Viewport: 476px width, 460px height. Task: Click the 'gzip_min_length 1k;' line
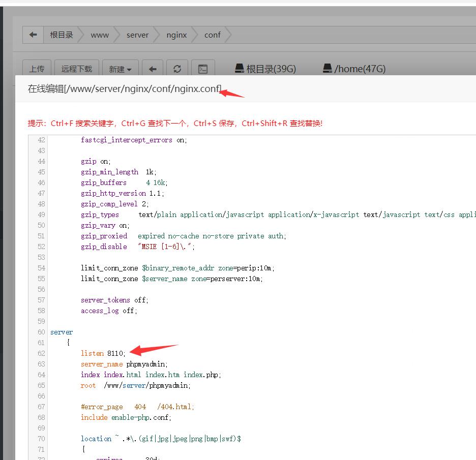118,172
